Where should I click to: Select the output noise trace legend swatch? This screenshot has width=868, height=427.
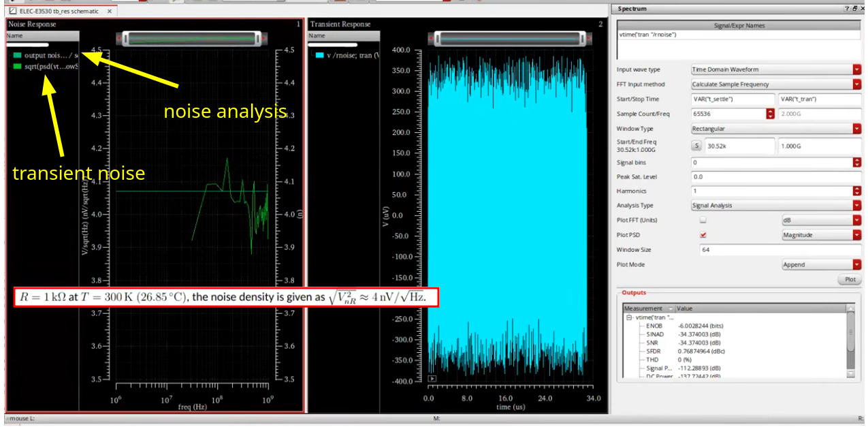(17, 54)
